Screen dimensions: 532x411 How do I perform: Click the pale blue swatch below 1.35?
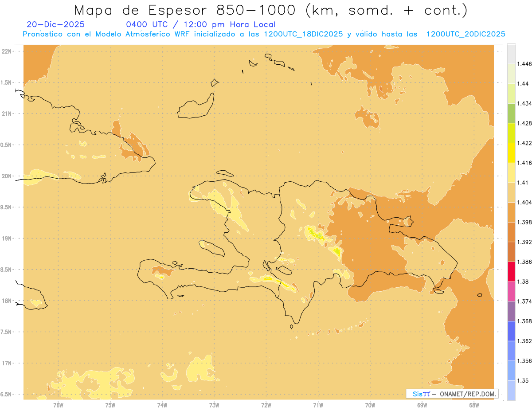[511, 390]
